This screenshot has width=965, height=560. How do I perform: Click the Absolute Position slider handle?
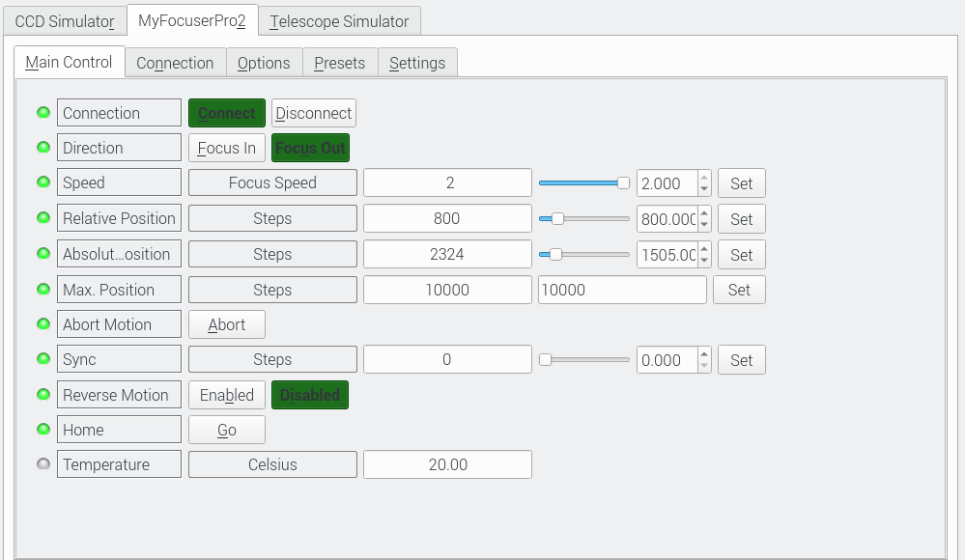pyautogui.click(x=555, y=254)
